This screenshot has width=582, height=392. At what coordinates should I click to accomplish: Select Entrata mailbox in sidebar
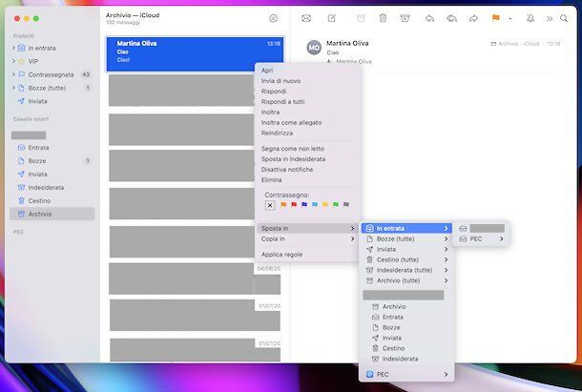[52, 148]
